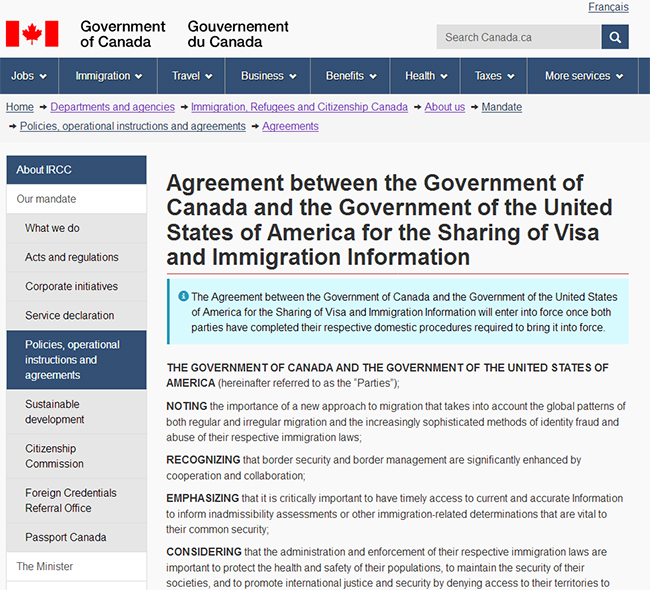Expand the Jobs menu
The image size is (650, 590).
[x=29, y=76]
